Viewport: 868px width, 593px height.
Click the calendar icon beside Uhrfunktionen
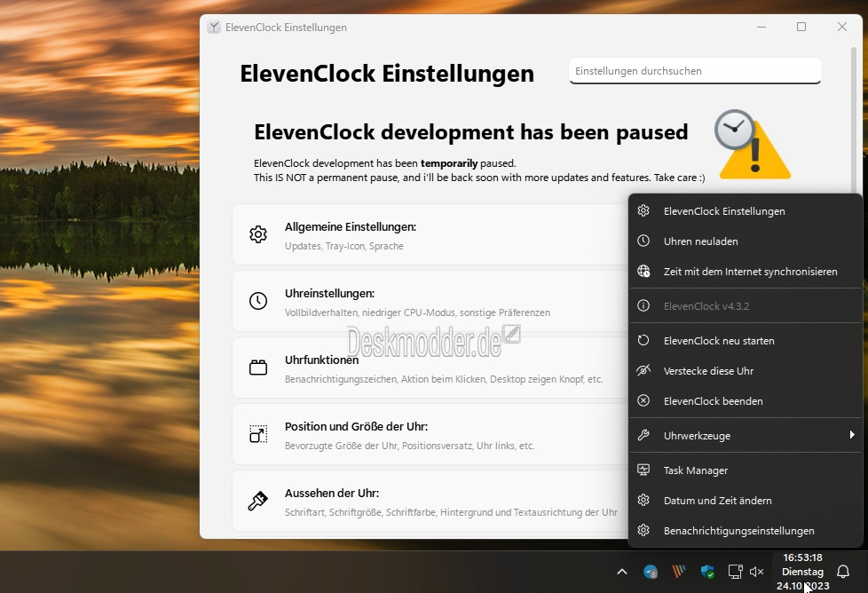(258, 368)
